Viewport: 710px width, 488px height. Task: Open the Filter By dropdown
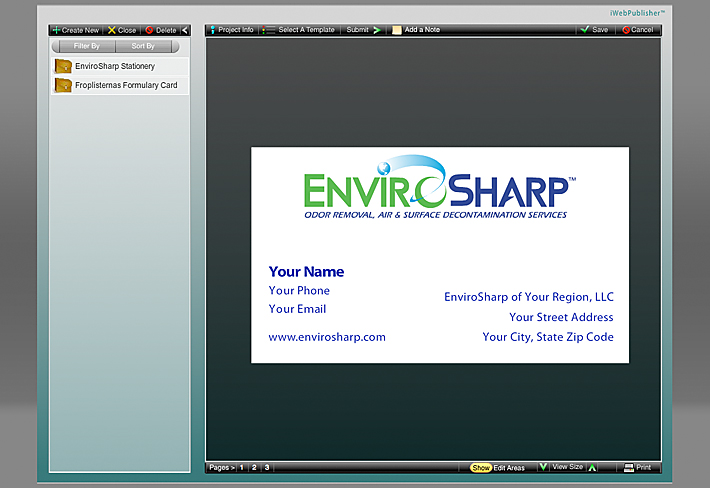pos(86,46)
